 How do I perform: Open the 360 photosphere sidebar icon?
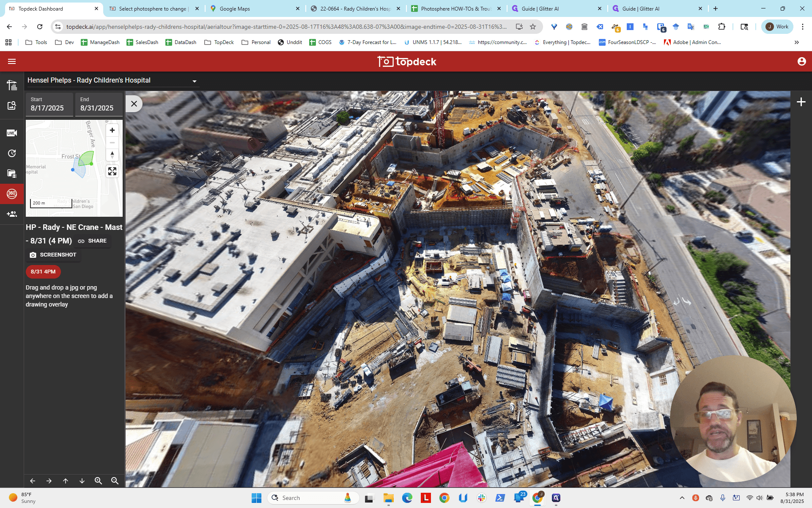pyautogui.click(x=12, y=193)
